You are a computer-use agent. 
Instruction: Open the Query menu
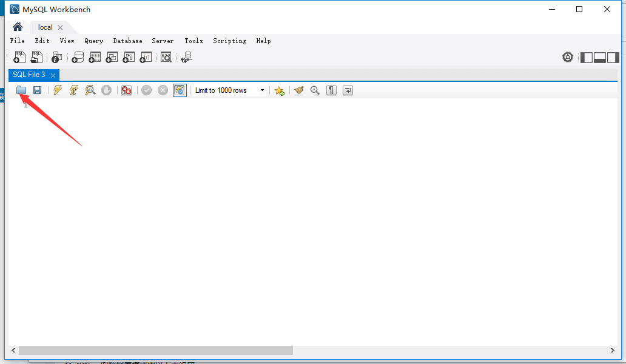94,41
